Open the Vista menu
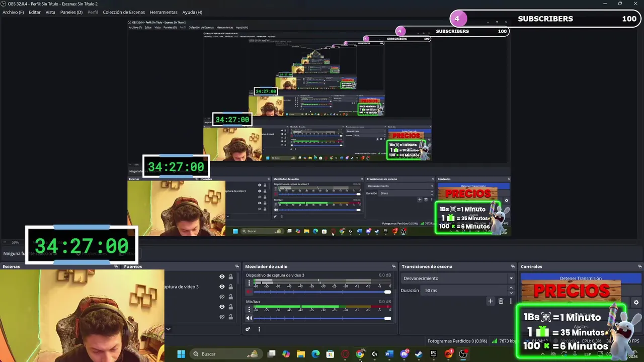The height and width of the screenshot is (362, 644). point(50,12)
